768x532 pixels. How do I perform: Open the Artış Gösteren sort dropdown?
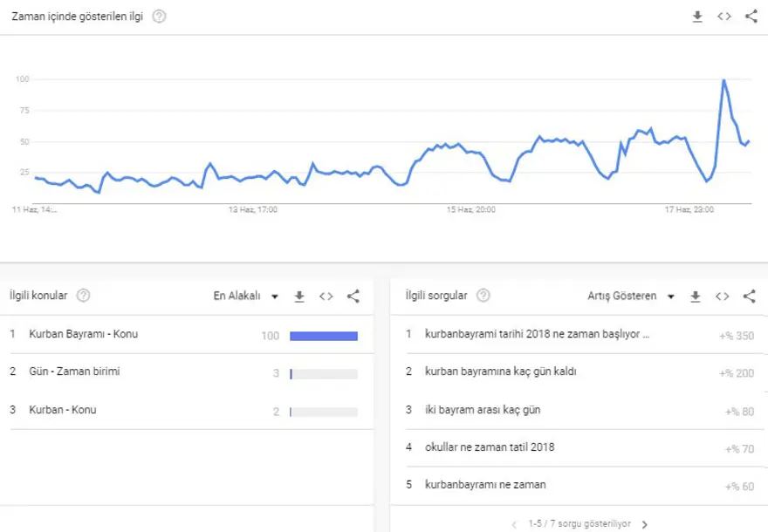click(631, 297)
